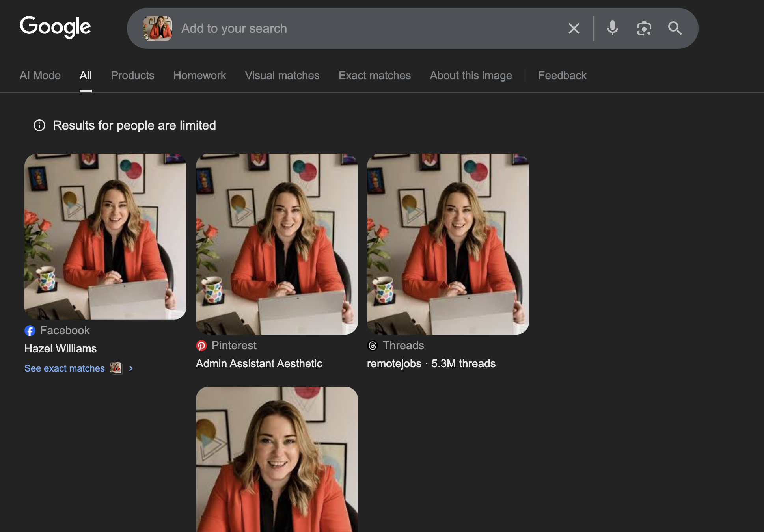This screenshot has height=532, width=764.
Task: Open the About this image tab
Action: point(470,75)
